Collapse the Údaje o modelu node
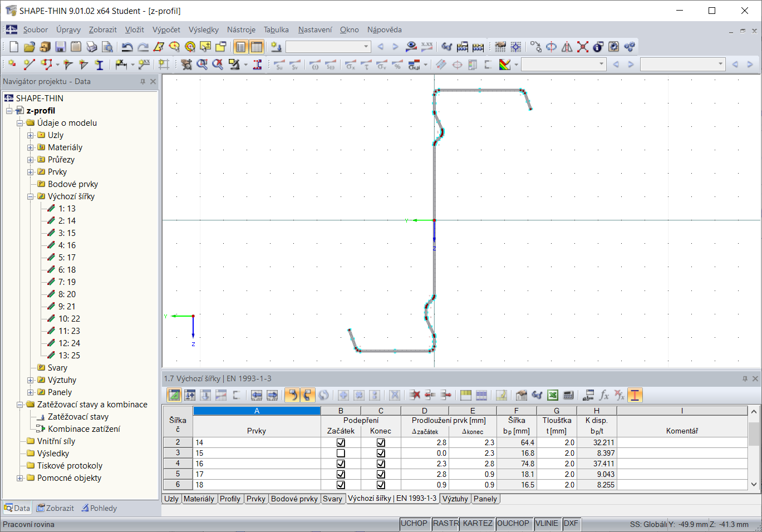The width and height of the screenshot is (762, 532). [20, 123]
